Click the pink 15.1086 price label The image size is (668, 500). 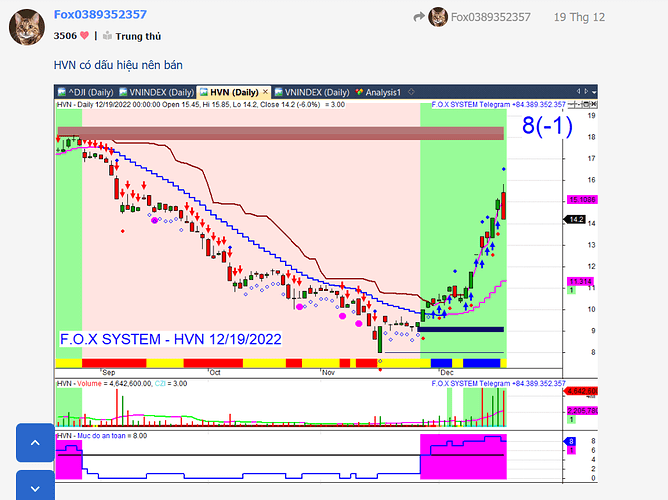[x=582, y=200]
